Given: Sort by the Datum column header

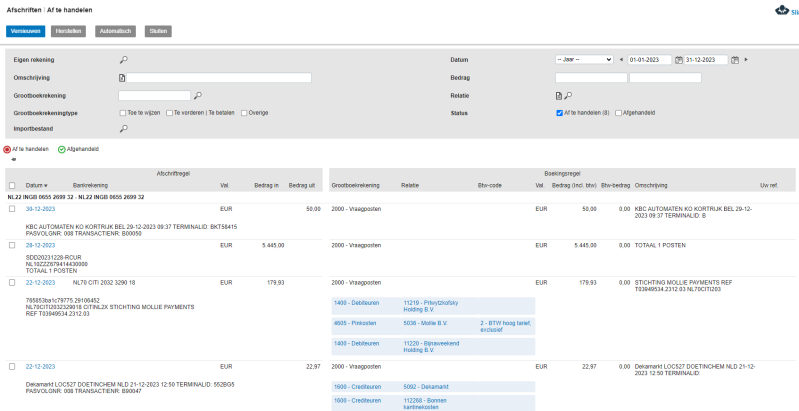Looking at the screenshot, I should pyautogui.click(x=36, y=185).
